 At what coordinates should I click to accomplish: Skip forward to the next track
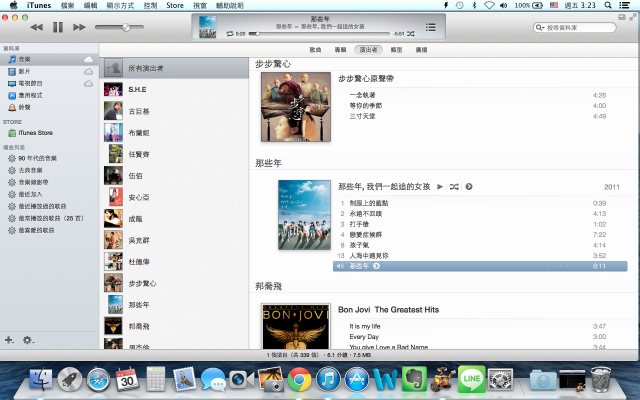(x=79, y=27)
